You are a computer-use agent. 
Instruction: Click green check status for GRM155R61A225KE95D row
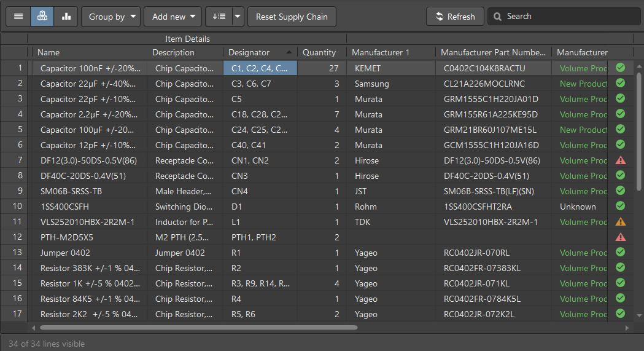click(620, 114)
